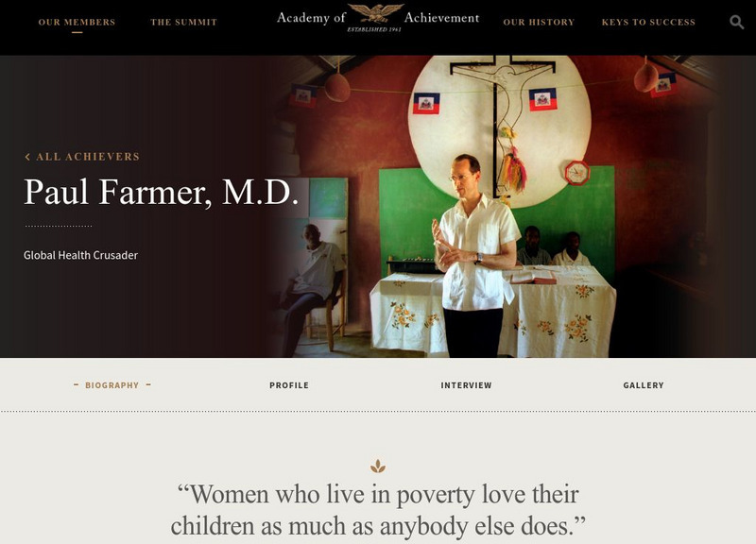Go to Our History page
Screen dimensions: 756x544
[x=539, y=22]
